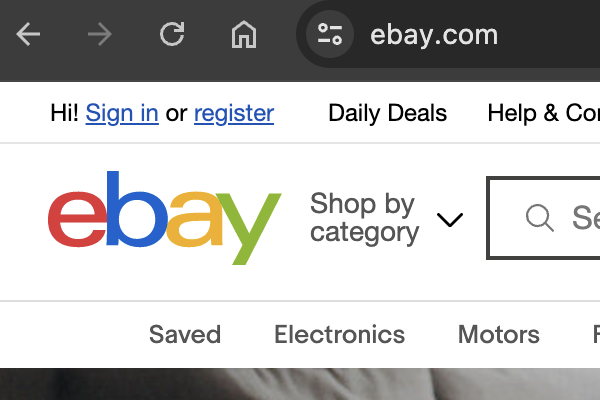Open the cut-off category after Motors
The image size is (600, 400).
point(596,334)
